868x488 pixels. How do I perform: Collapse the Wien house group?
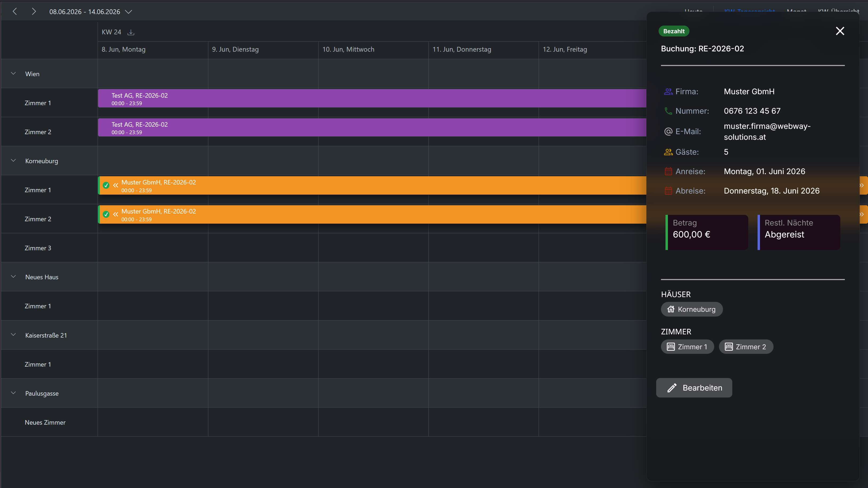pyautogui.click(x=14, y=73)
